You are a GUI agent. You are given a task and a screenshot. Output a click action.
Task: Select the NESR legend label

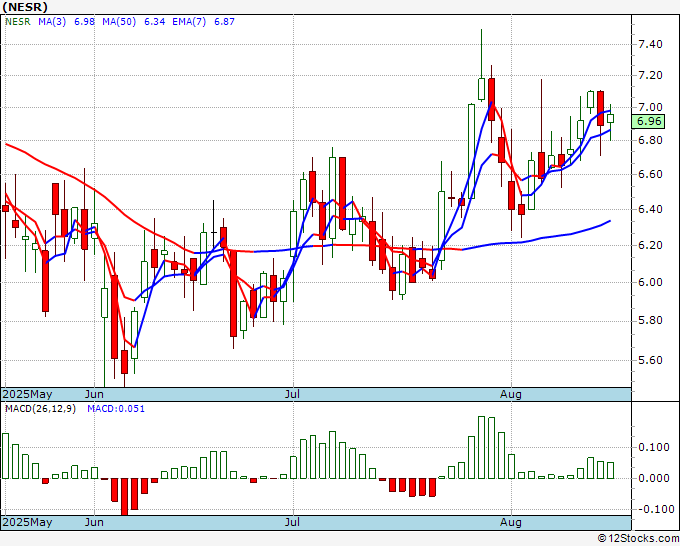(18, 22)
